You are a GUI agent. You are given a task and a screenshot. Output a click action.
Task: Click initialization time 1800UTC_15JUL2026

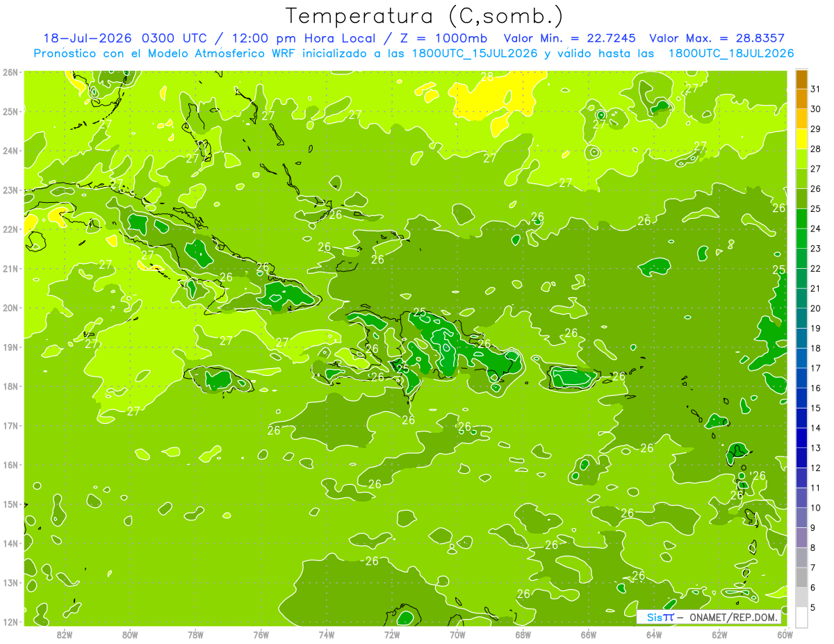pyautogui.click(x=475, y=53)
